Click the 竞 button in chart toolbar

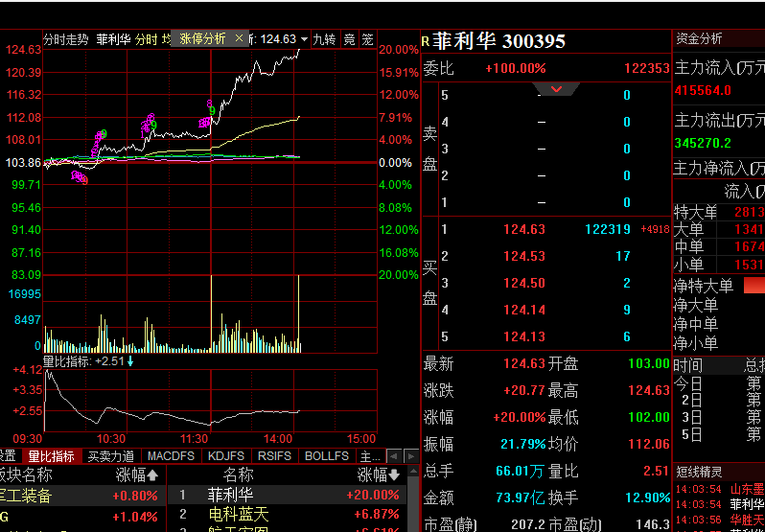(x=349, y=39)
